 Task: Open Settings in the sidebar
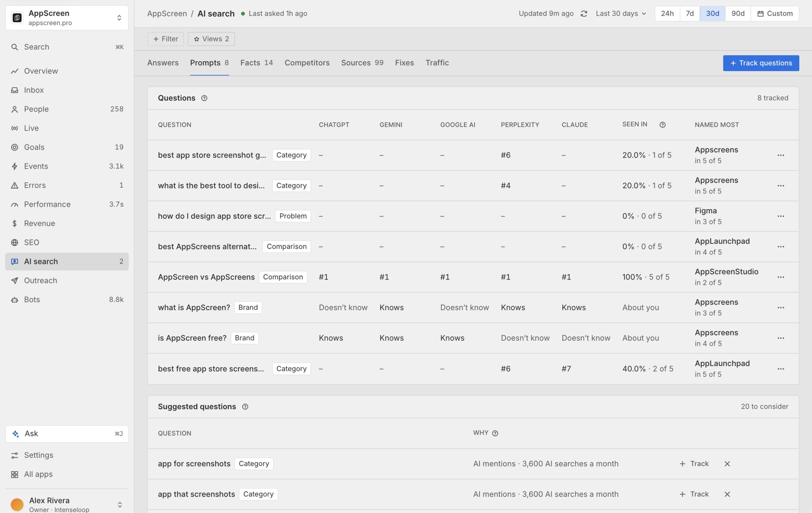(x=67, y=455)
